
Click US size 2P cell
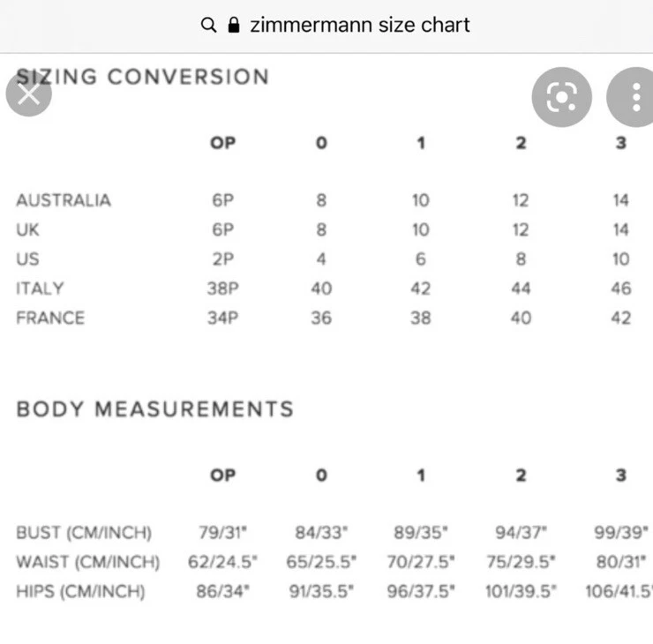click(222, 259)
